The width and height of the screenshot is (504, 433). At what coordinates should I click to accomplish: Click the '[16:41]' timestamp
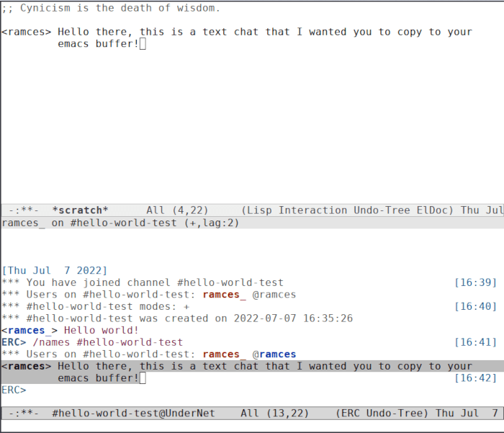pyautogui.click(x=476, y=342)
